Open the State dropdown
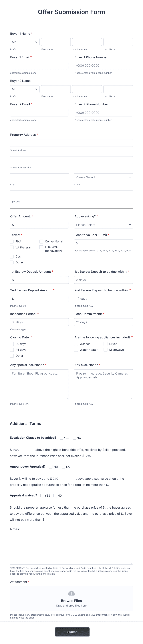This screenshot has width=143, height=644. (103, 177)
